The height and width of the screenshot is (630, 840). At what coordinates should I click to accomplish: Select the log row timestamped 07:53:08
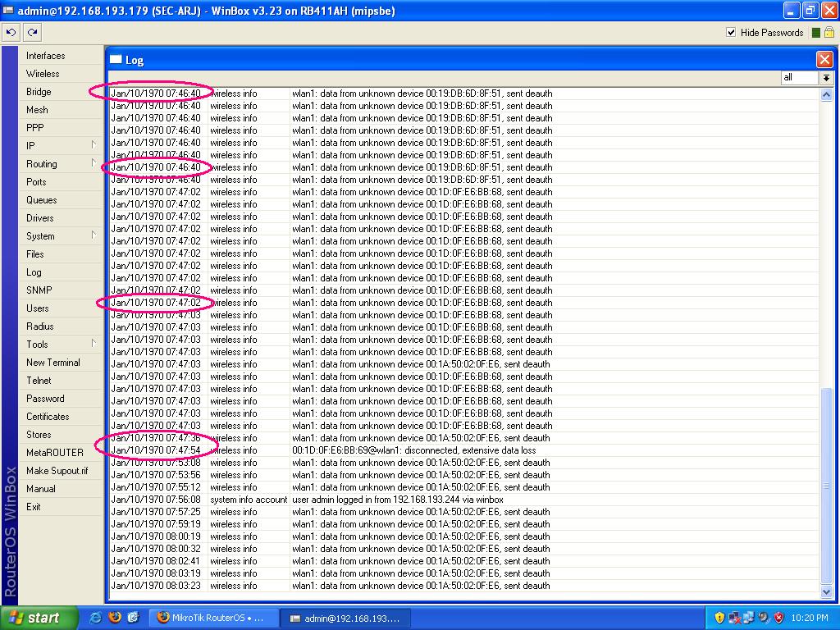[x=463, y=463]
